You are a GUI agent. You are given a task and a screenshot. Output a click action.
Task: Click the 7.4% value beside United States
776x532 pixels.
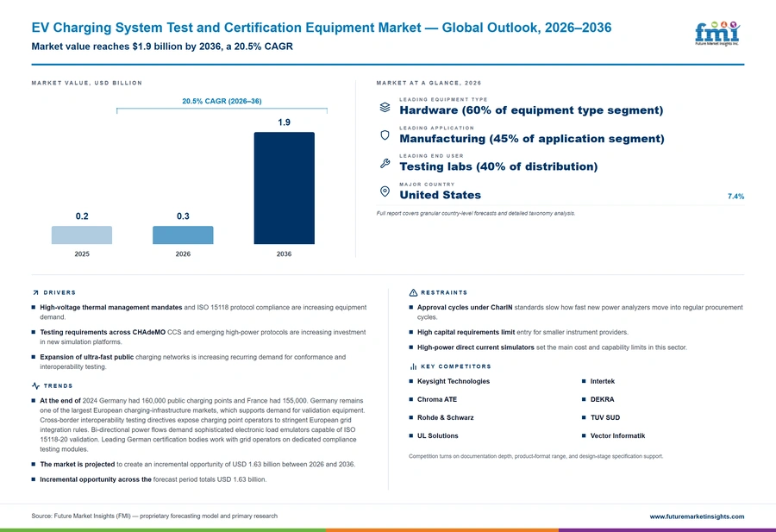735,197
